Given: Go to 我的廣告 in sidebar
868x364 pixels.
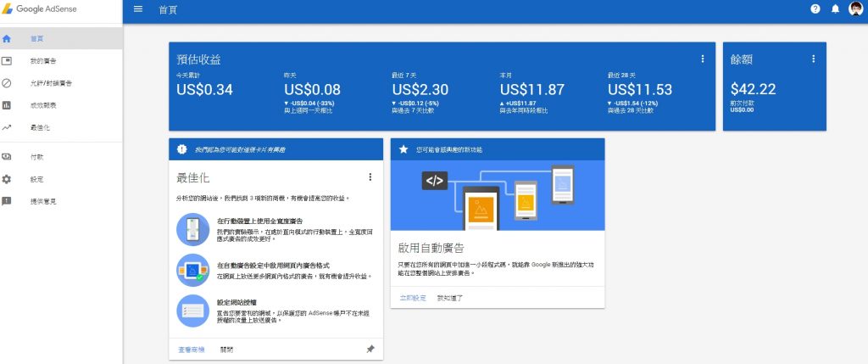Looking at the screenshot, I should point(43,61).
